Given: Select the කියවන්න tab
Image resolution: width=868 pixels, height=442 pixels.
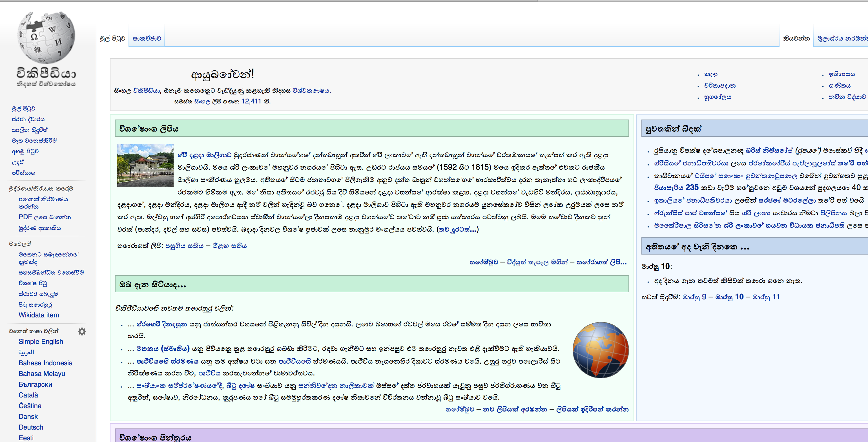Looking at the screenshot, I should [x=796, y=38].
